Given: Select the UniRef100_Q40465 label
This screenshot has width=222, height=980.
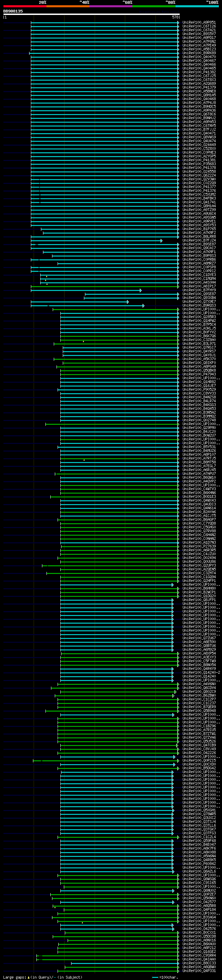Looking at the screenshot, I should [x=199, y=68].
